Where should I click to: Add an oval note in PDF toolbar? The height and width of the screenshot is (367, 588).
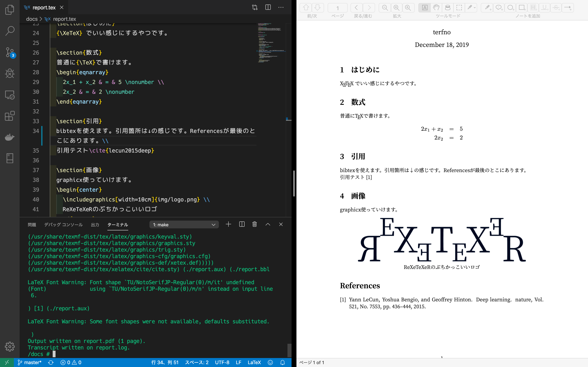pos(510,8)
